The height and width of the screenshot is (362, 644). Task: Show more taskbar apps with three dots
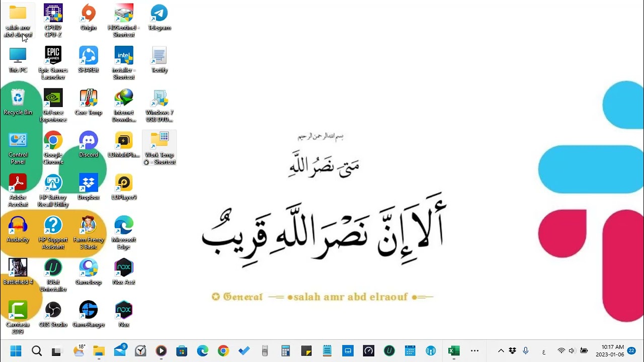pyautogui.click(x=474, y=351)
